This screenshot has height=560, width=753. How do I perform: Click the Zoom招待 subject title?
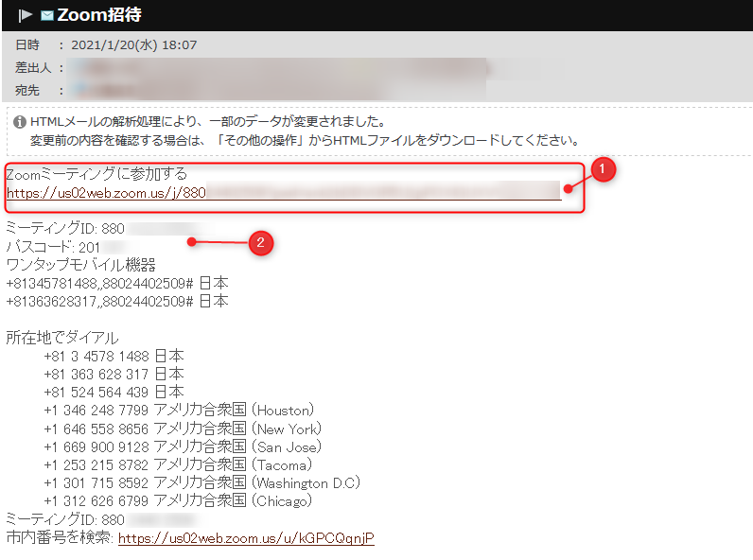pos(99,15)
